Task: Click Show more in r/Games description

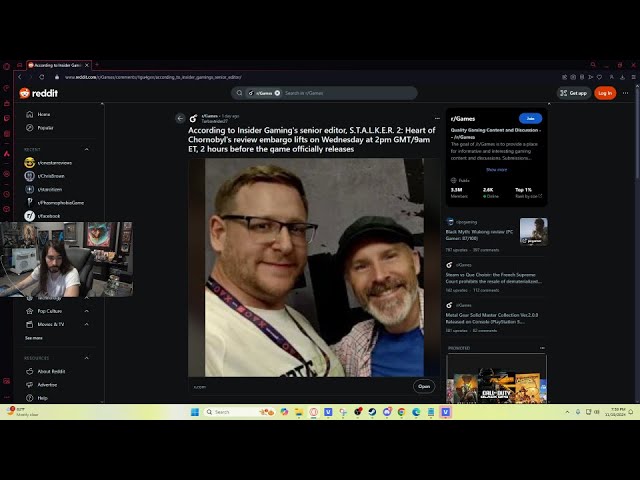Action: pos(496,169)
